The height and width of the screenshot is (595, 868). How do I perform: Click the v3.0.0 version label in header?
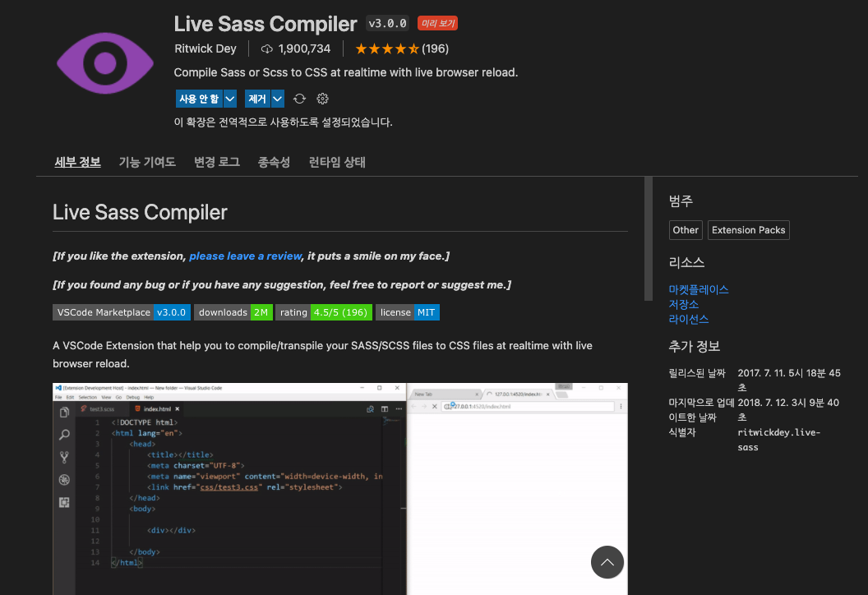point(387,23)
